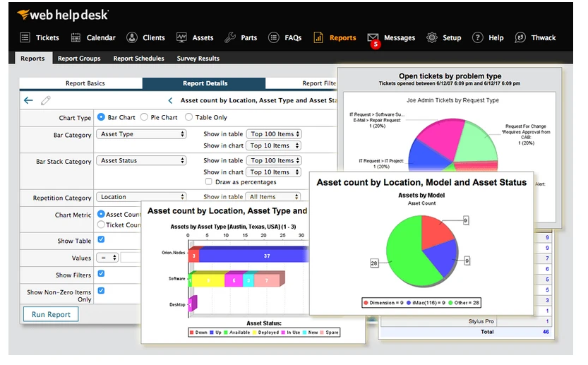
Task: Select the Report Details tab
Action: pyautogui.click(x=204, y=83)
